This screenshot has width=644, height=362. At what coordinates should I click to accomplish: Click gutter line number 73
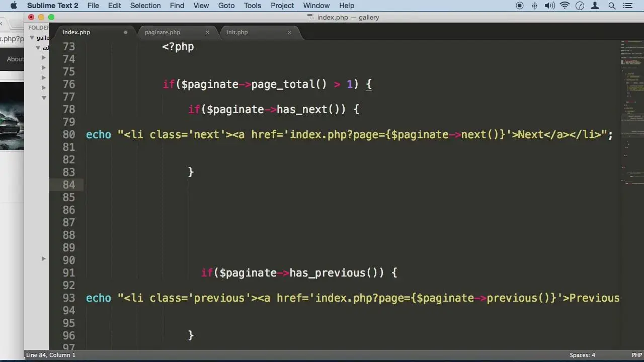(x=69, y=47)
